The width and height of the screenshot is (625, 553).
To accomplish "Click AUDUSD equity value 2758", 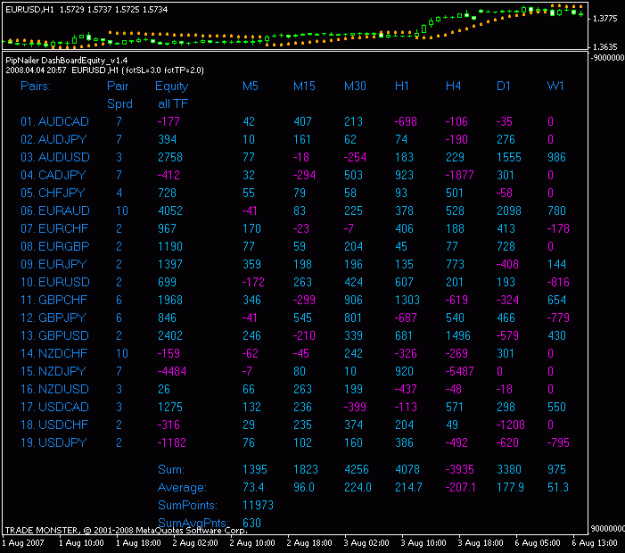I will (170, 157).
